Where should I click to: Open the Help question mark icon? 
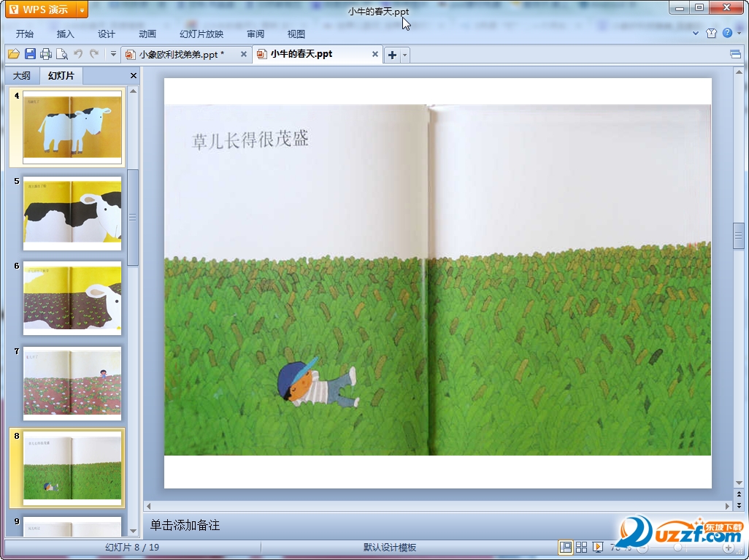click(727, 33)
